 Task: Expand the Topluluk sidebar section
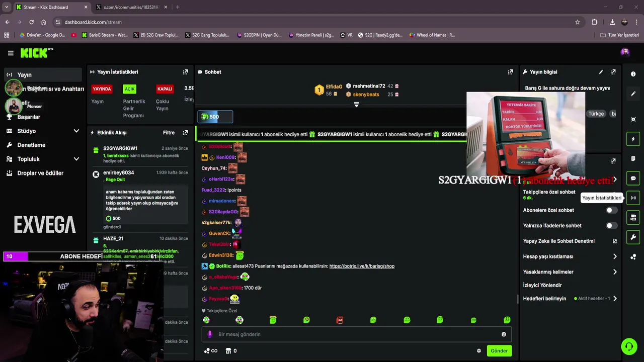click(x=76, y=159)
